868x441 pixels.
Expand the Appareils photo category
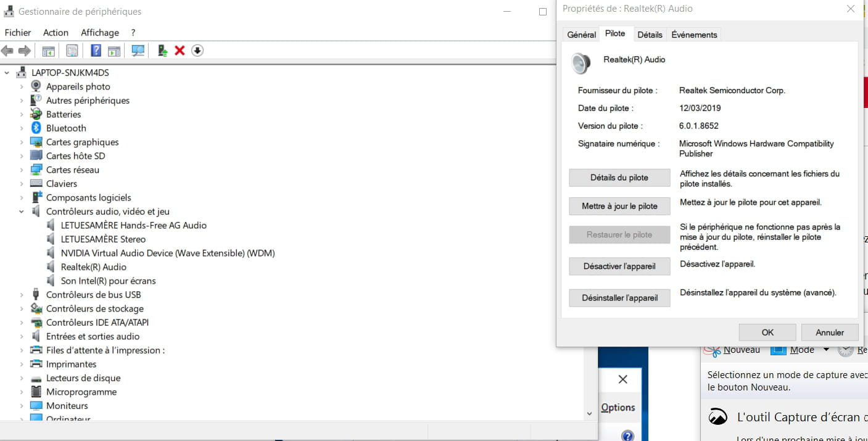[x=22, y=86]
